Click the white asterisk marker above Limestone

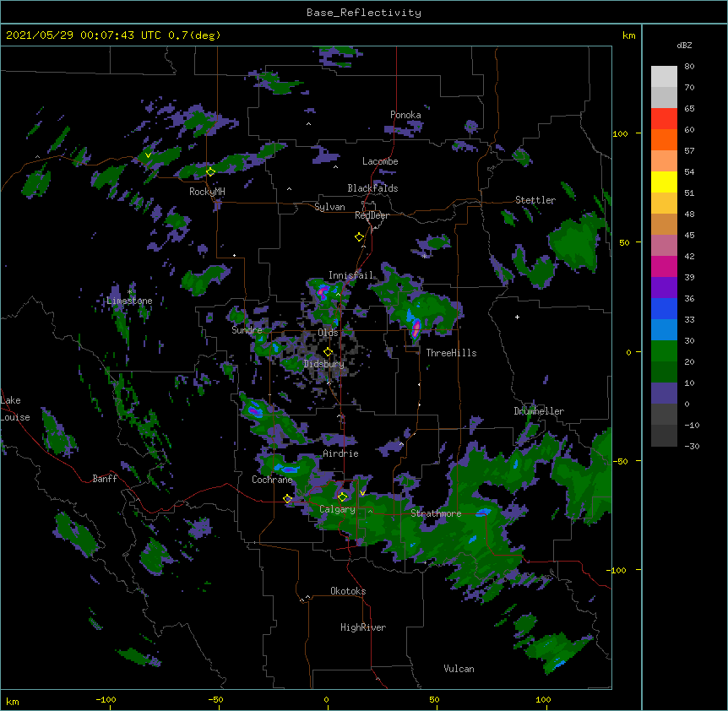(129, 291)
